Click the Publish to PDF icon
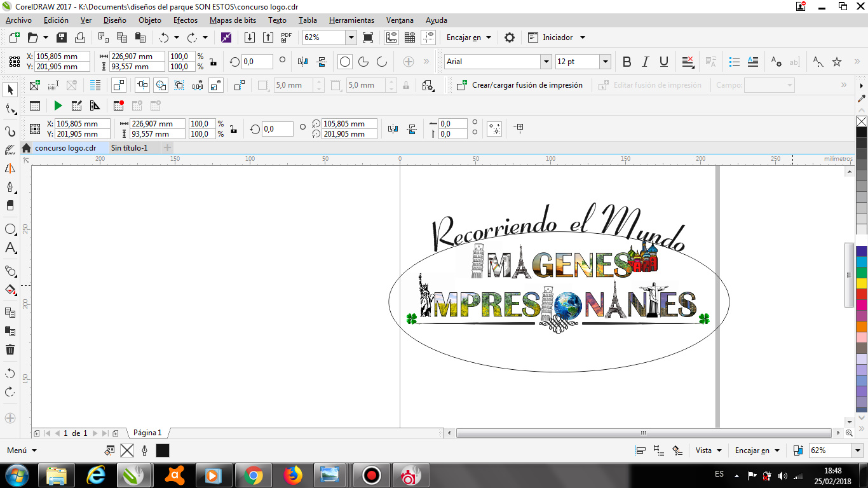The image size is (868, 488). [287, 37]
